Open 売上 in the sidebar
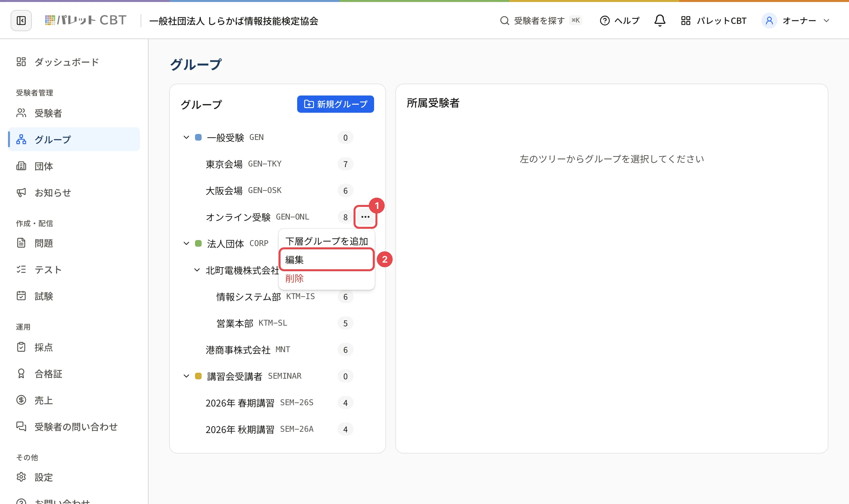 (x=74, y=401)
